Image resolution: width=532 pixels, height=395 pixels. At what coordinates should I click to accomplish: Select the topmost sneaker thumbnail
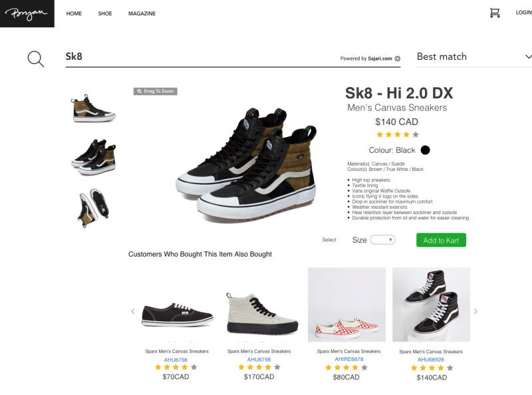(x=93, y=108)
